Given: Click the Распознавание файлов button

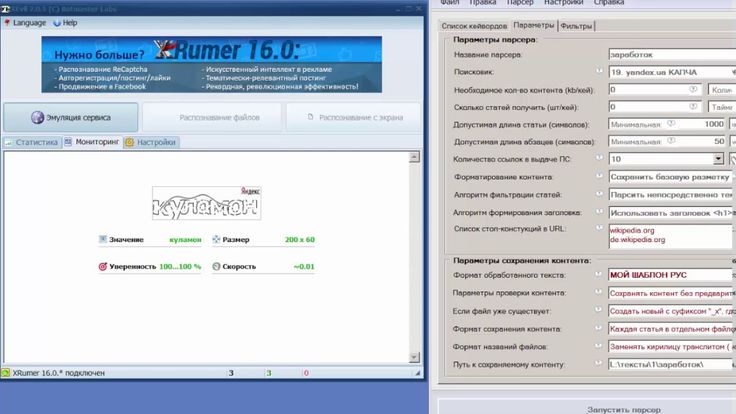Looking at the screenshot, I should [x=212, y=117].
